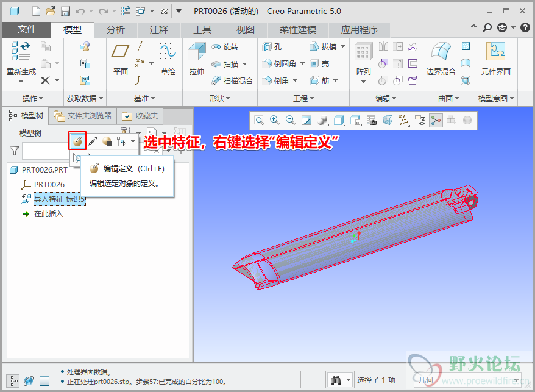535x392 pixels.
Task: Click the binoculars find icon in status bar
Action: [x=336, y=380]
